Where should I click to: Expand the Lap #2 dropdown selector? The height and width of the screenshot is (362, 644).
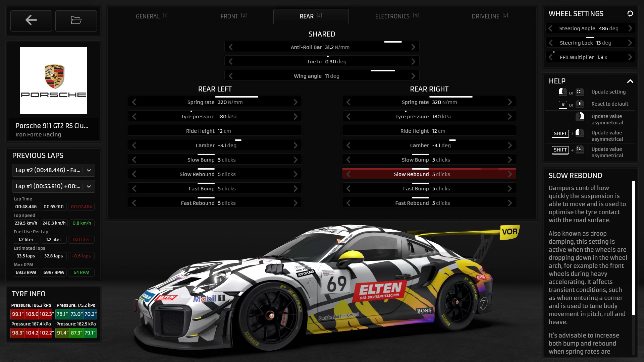pos(89,170)
